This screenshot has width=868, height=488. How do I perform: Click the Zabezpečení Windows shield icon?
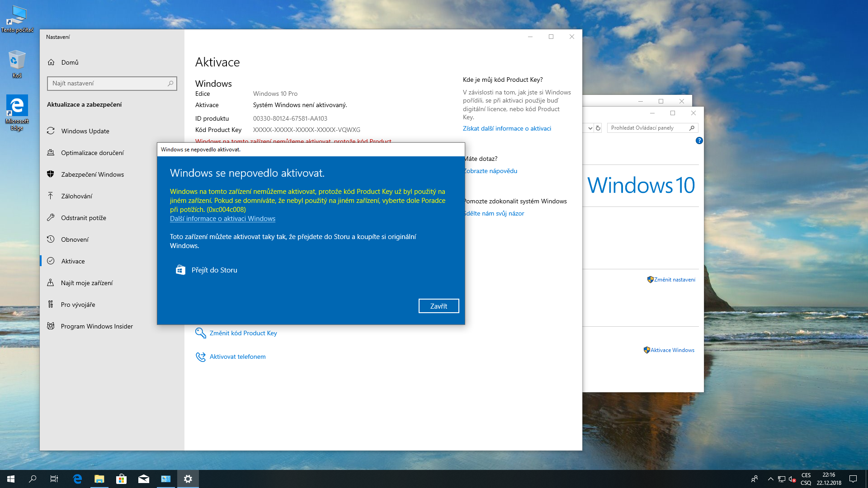(51, 174)
